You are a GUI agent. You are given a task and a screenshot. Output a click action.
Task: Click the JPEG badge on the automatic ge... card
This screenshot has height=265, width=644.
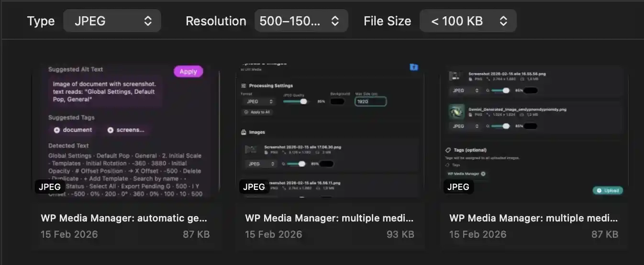pyautogui.click(x=50, y=187)
